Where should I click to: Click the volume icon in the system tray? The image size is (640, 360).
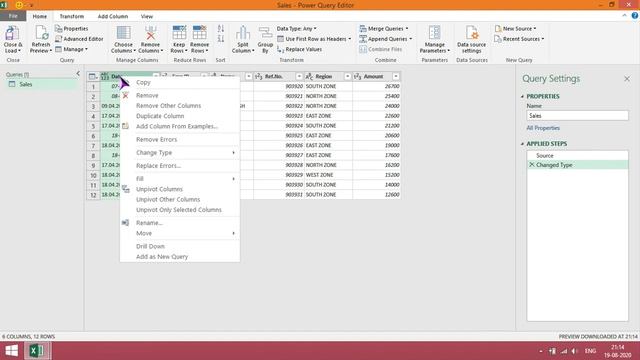coord(574,351)
